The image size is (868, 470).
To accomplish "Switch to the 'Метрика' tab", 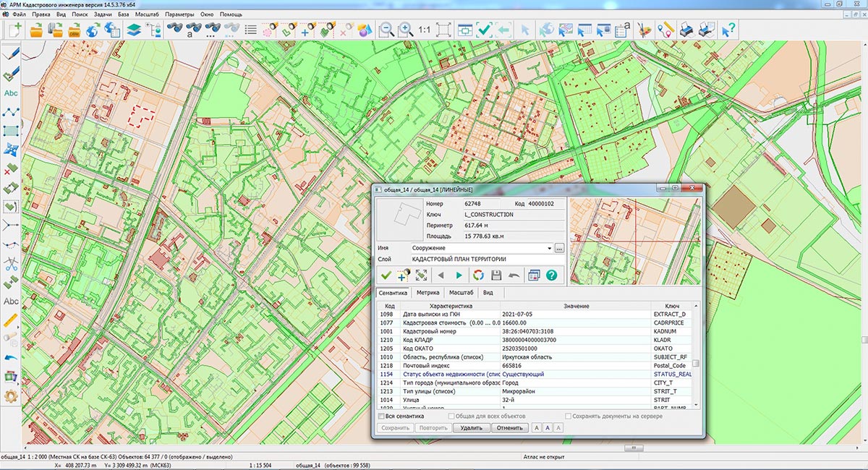I will click(x=427, y=293).
